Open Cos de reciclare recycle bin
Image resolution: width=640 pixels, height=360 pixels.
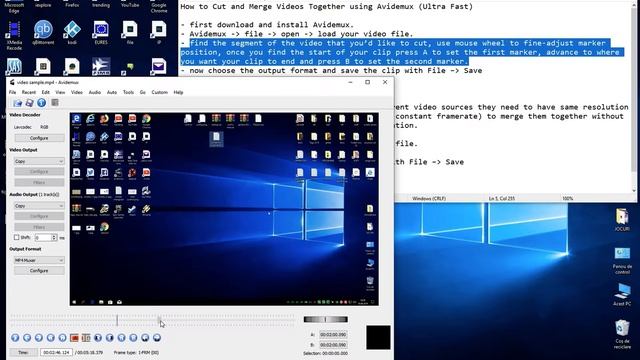tap(622, 334)
